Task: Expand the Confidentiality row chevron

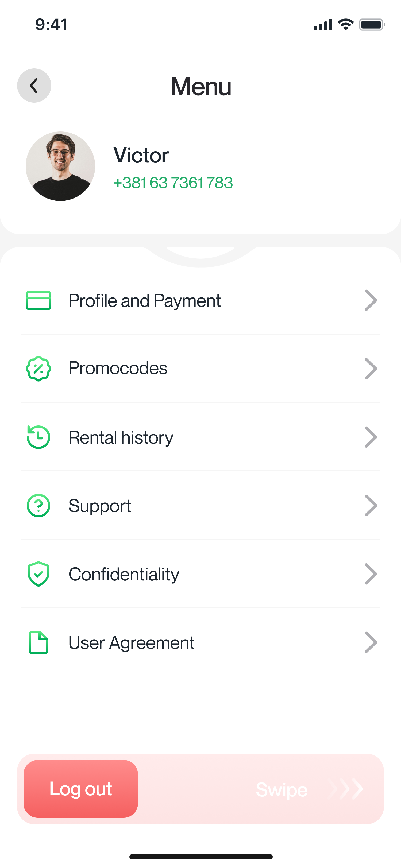Action: 370,574
